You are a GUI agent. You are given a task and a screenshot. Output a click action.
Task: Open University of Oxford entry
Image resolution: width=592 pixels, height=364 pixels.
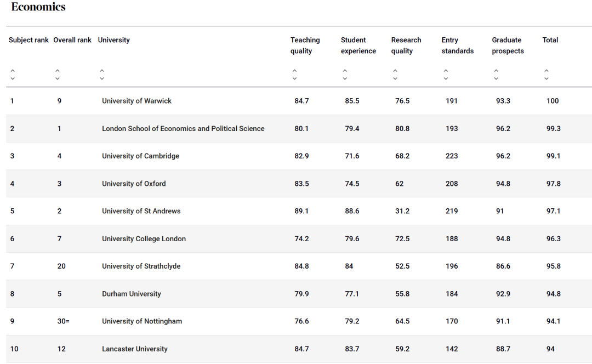point(134,184)
